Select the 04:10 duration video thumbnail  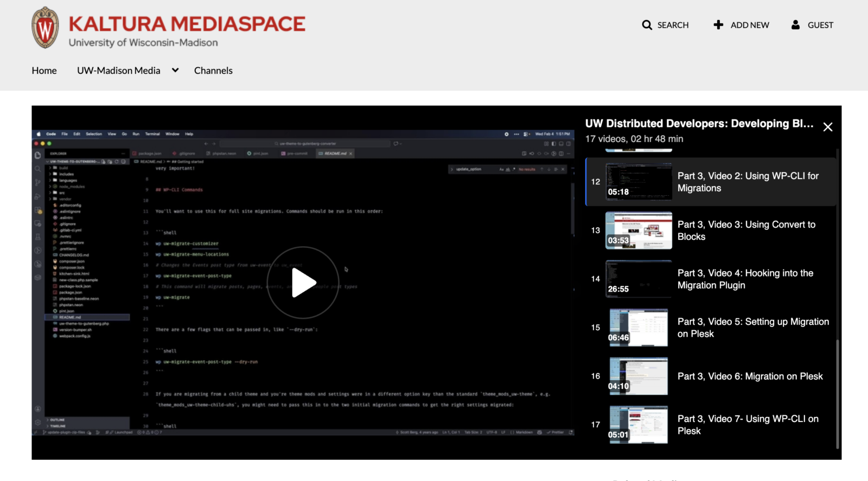639,376
